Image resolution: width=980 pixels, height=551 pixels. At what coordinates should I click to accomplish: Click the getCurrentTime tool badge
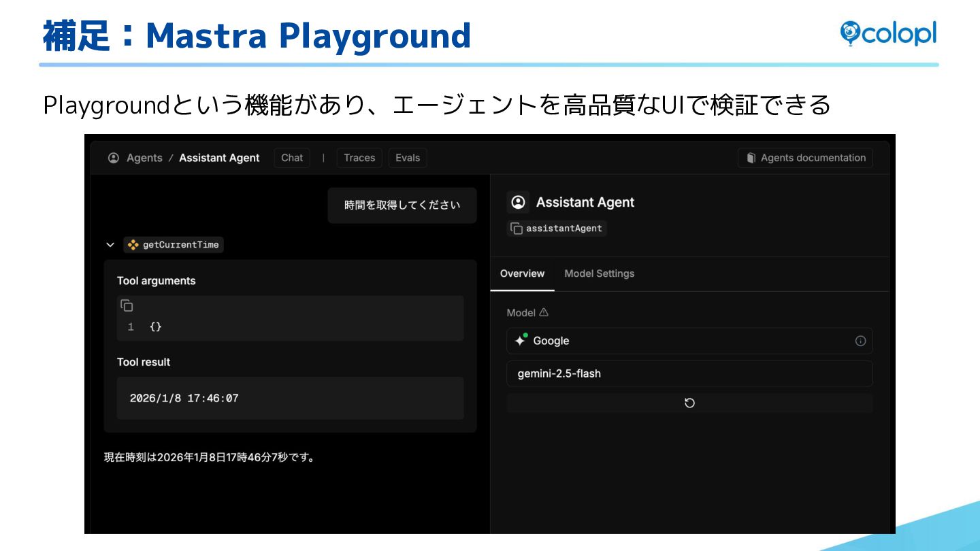pyautogui.click(x=174, y=245)
